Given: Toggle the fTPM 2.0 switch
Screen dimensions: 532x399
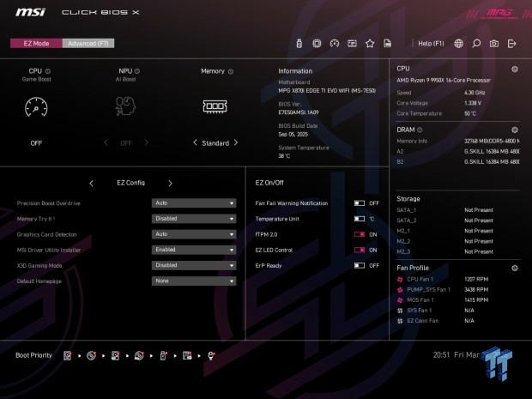Looking at the screenshot, I should (360, 234).
